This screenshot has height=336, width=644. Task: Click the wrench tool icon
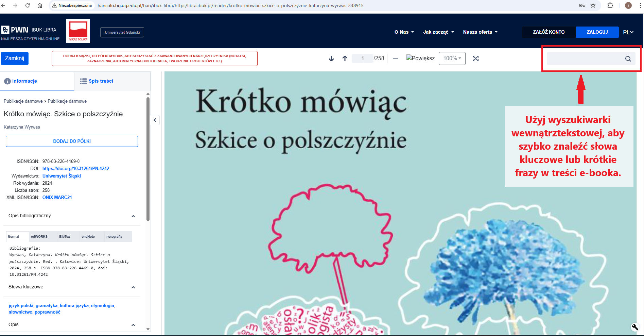click(x=635, y=327)
